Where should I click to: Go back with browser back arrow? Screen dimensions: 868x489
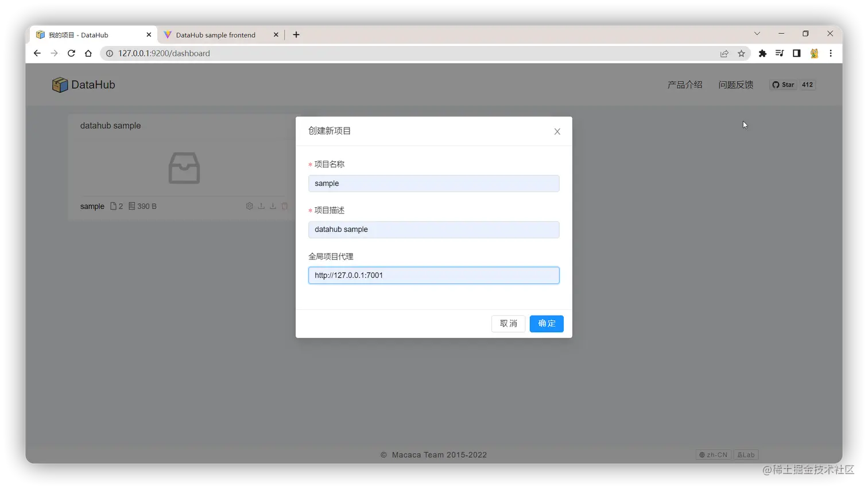point(37,53)
